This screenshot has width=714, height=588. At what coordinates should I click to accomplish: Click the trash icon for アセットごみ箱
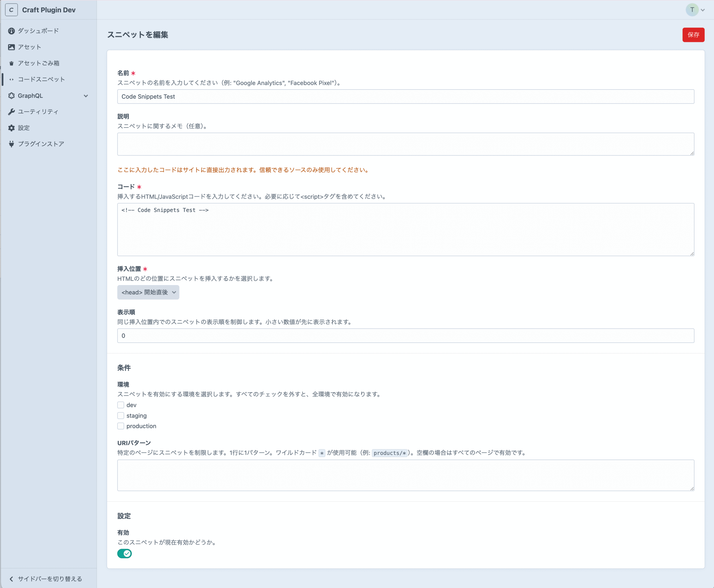pos(11,63)
